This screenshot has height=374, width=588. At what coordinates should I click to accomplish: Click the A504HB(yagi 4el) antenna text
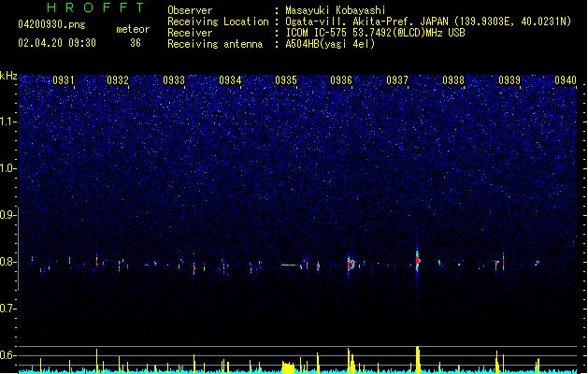pyautogui.click(x=330, y=44)
